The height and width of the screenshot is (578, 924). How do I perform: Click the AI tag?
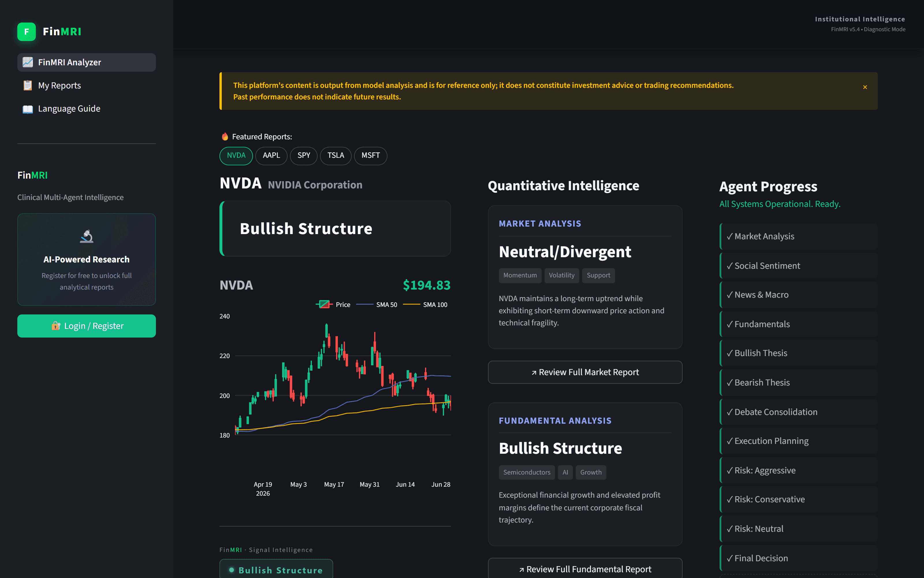click(x=565, y=473)
